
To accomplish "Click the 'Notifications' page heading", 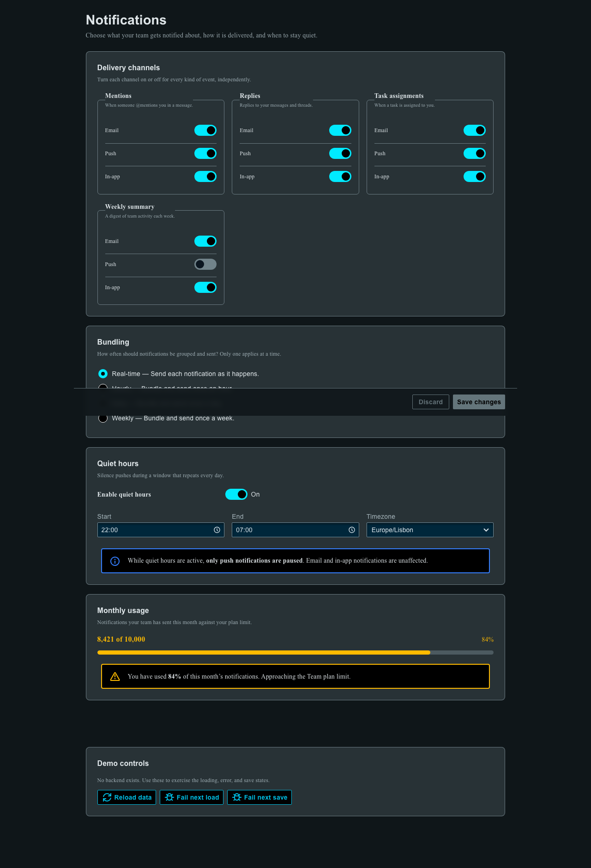I will pyautogui.click(x=126, y=20).
